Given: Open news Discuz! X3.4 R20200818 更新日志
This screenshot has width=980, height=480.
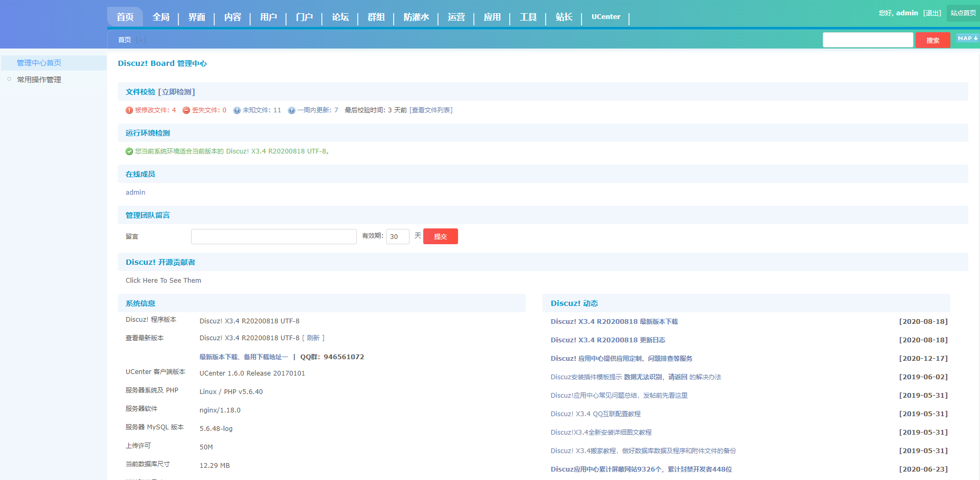Looking at the screenshot, I should (608, 340).
